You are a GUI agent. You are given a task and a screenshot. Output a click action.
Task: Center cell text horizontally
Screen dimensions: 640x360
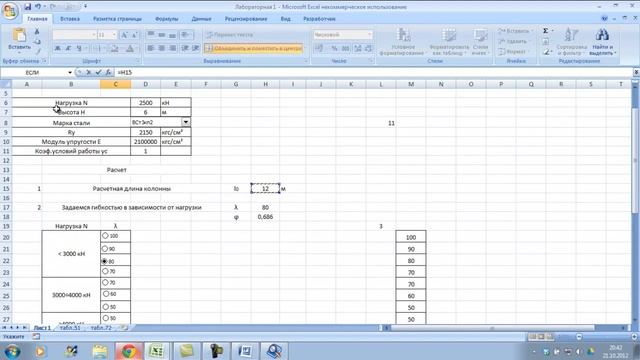pos(162,49)
